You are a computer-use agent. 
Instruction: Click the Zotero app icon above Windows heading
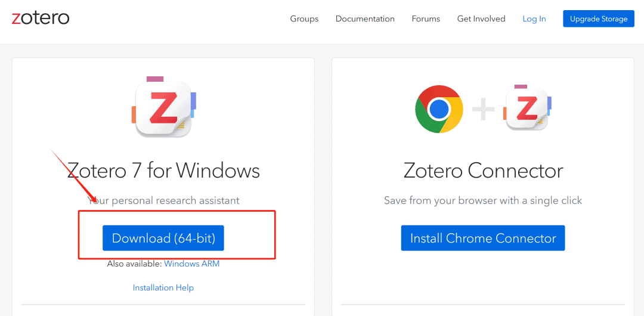click(x=163, y=108)
